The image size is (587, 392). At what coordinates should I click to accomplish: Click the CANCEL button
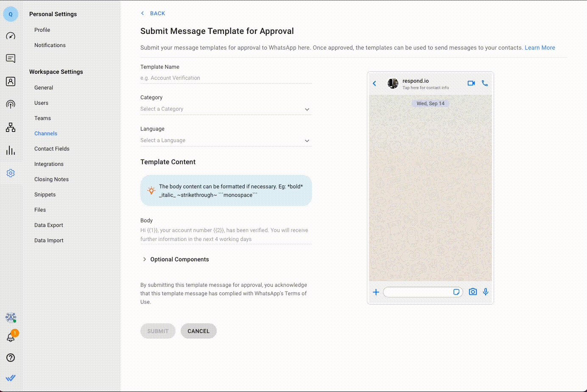point(198,331)
